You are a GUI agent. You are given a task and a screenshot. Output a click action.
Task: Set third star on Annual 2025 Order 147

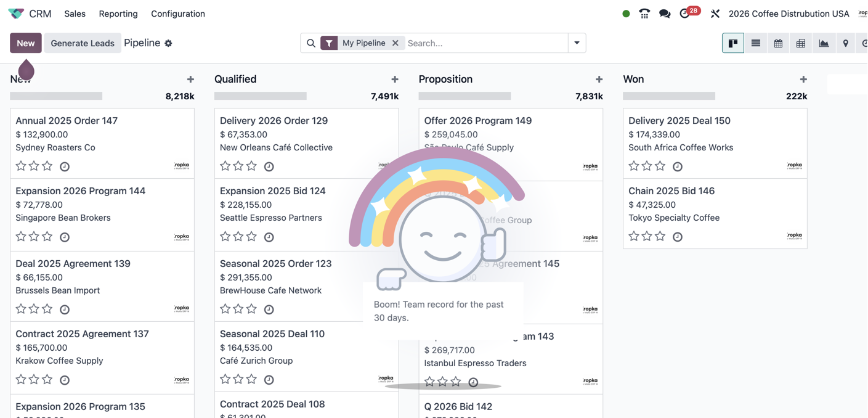[x=47, y=166]
